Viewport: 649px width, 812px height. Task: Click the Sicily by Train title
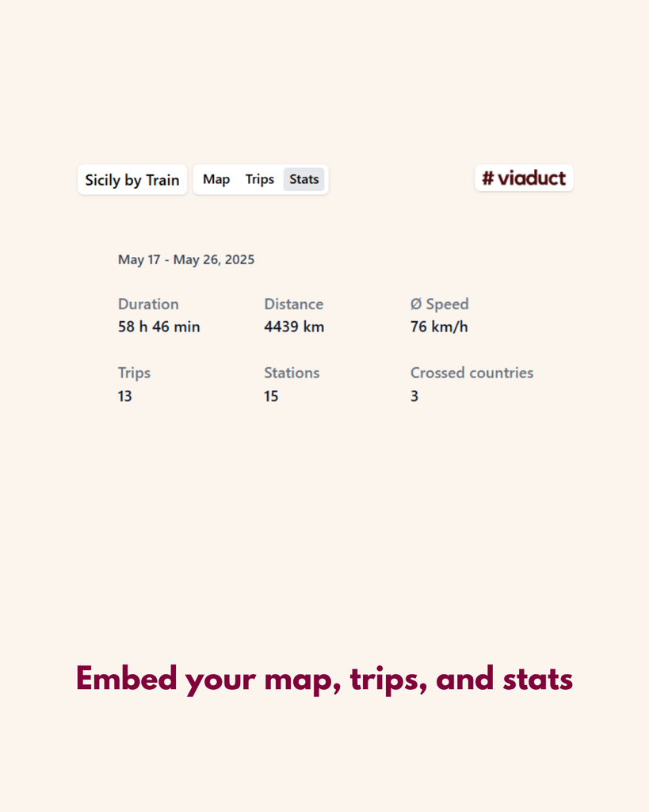tap(132, 180)
